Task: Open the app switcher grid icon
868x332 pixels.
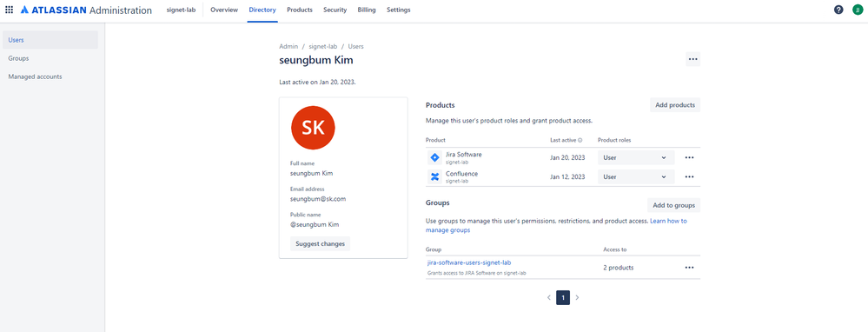Action: coord(9,10)
